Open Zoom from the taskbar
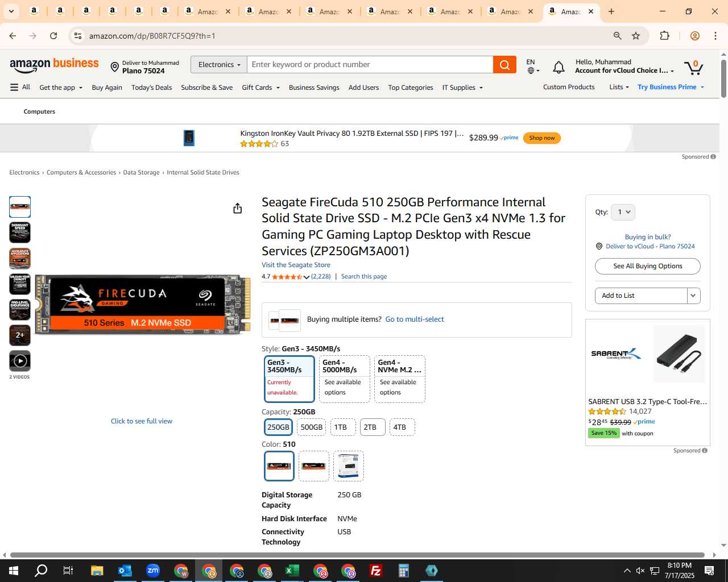This screenshot has width=728, height=582. click(153, 571)
